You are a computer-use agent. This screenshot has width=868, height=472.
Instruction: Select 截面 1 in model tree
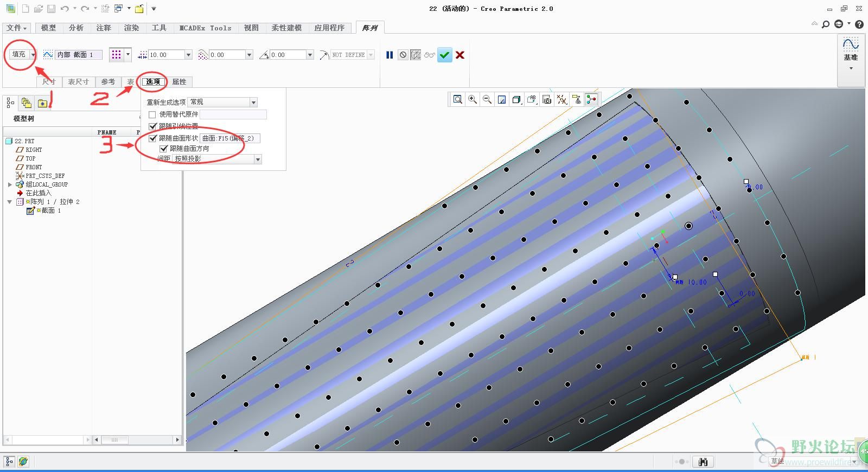pos(48,211)
